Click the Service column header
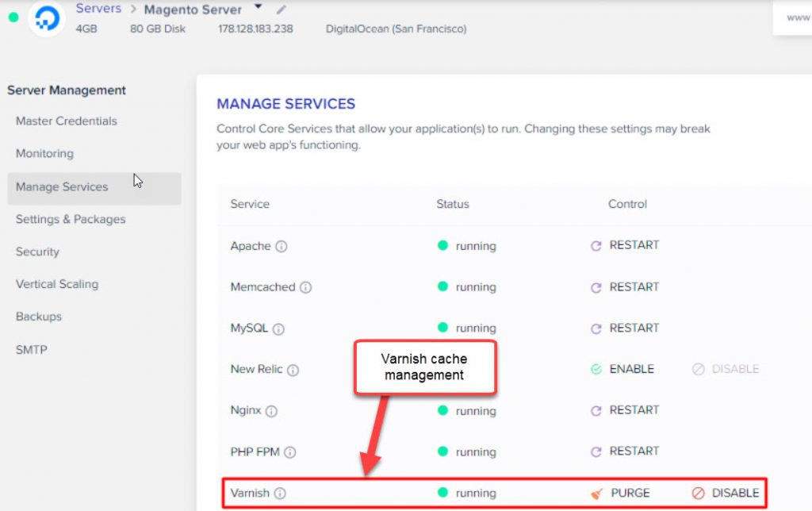Image resolution: width=812 pixels, height=511 pixels. click(x=250, y=204)
